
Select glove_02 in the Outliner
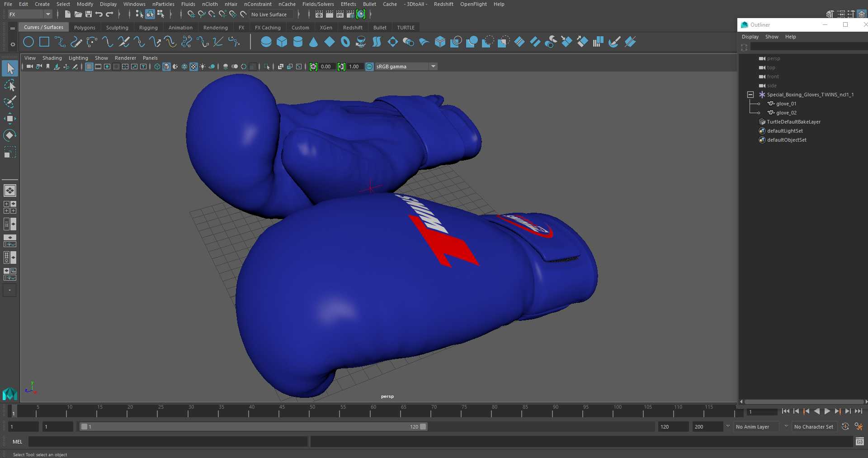click(786, 113)
